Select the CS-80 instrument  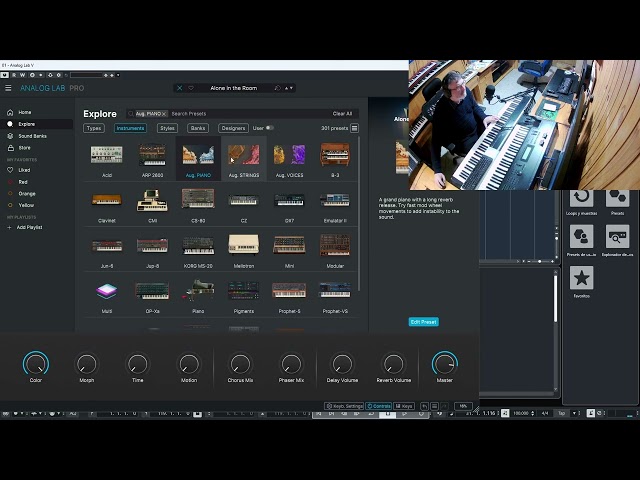pos(198,205)
